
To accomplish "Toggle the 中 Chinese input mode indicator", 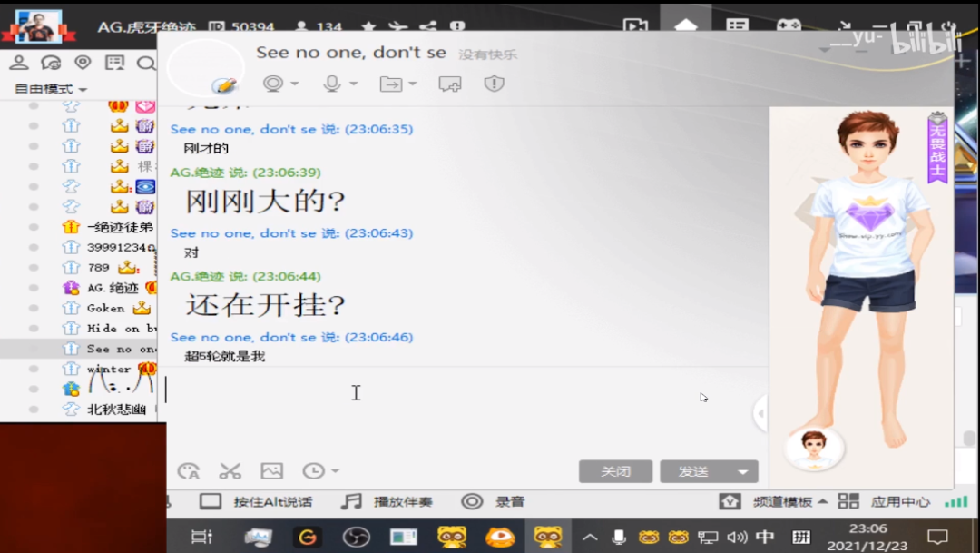I will tap(765, 537).
